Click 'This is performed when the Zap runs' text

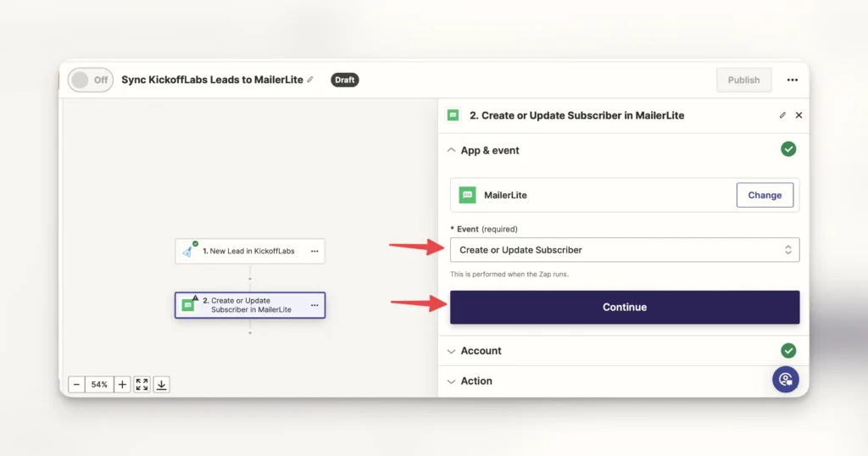pyautogui.click(x=509, y=274)
